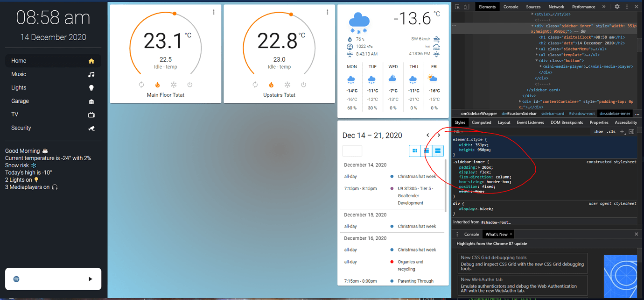Select the TV sidebar item
The width and height of the screenshot is (644, 300).
[x=53, y=114]
